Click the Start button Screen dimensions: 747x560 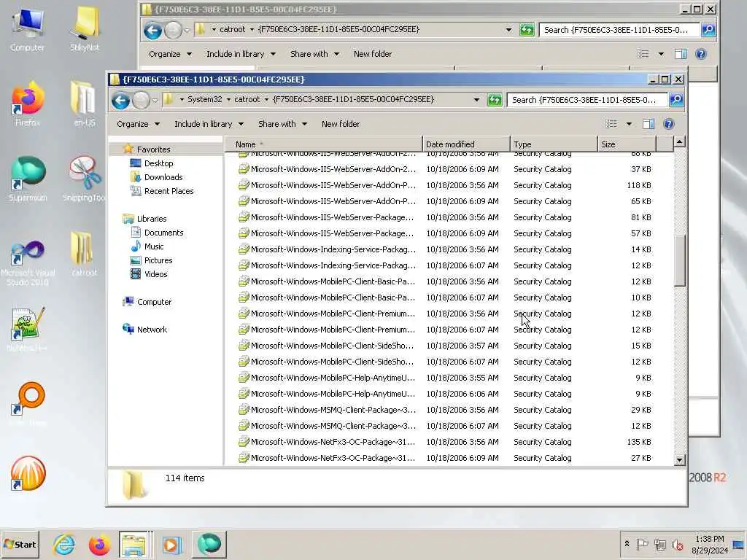(x=20, y=544)
